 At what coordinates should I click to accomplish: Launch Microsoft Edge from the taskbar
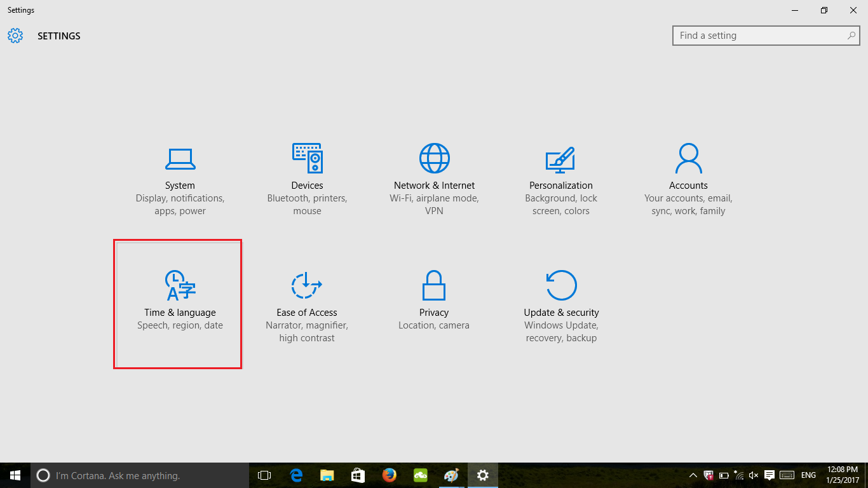tap(295, 475)
